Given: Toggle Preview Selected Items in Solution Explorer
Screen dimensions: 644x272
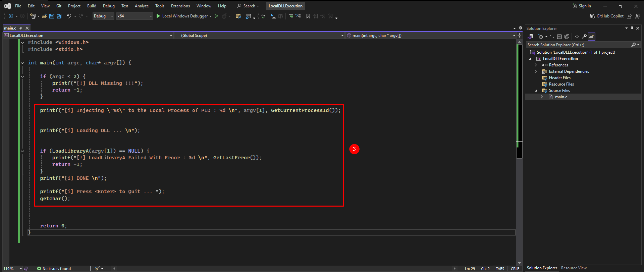Looking at the screenshot, I should tap(592, 37).
